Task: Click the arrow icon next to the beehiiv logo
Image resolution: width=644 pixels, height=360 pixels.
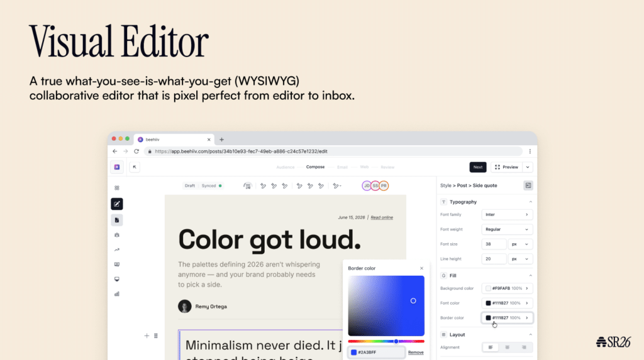Action: click(135, 167)
